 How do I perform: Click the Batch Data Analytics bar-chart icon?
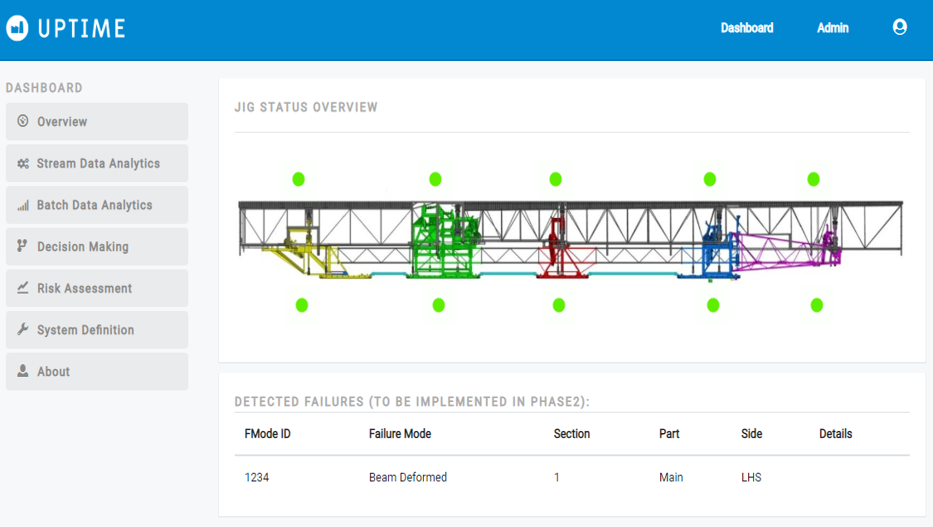[23, 206]
